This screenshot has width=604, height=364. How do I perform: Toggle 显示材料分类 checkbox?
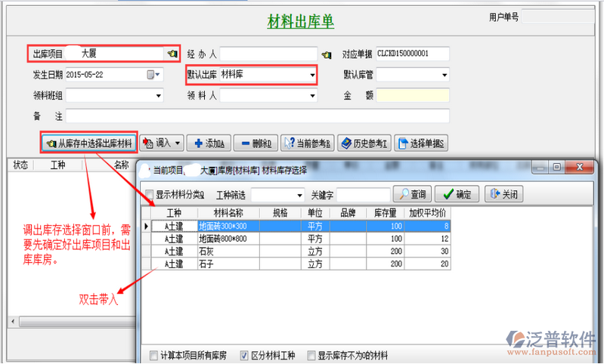(x=150, y=195)
